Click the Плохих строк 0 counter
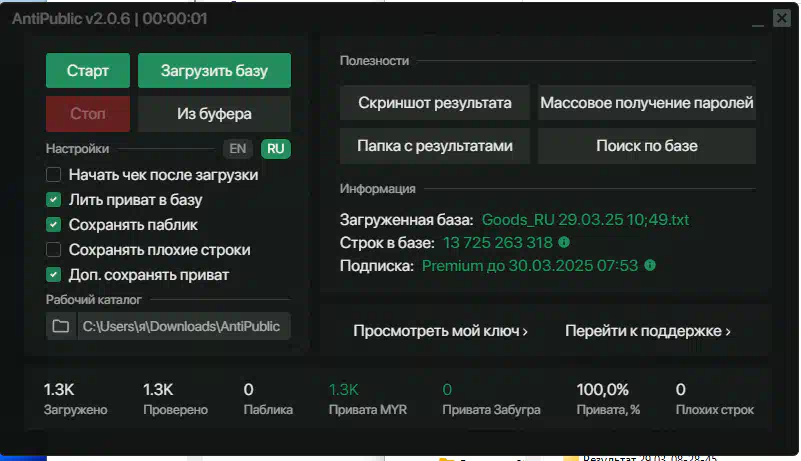The image size is (801, 461). 715,399
